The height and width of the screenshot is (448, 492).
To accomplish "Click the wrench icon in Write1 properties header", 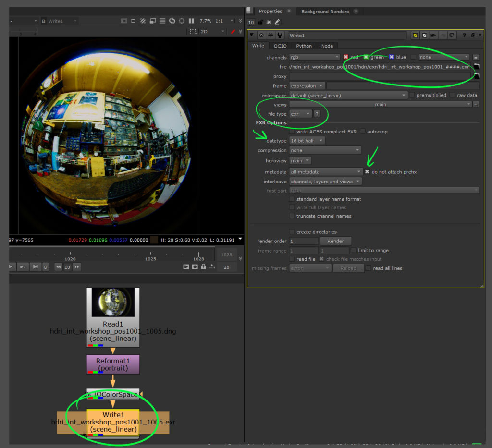I will click(279, 35).
